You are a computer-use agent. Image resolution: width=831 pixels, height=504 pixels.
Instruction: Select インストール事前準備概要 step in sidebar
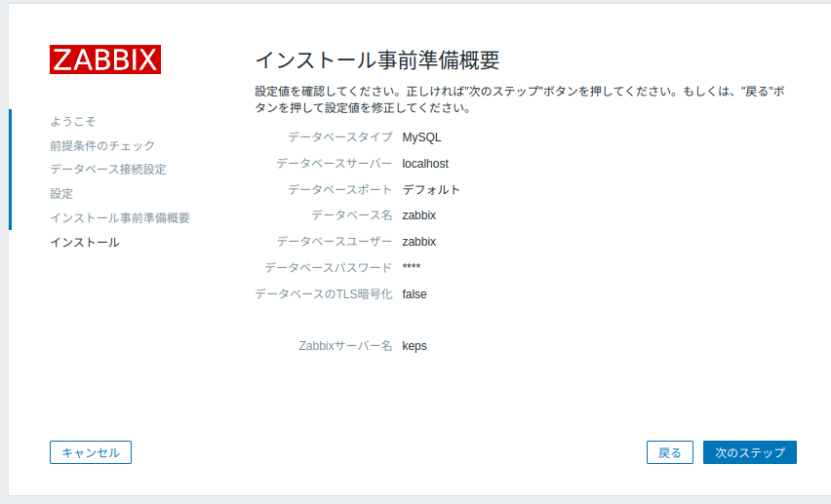pos(120,217)
